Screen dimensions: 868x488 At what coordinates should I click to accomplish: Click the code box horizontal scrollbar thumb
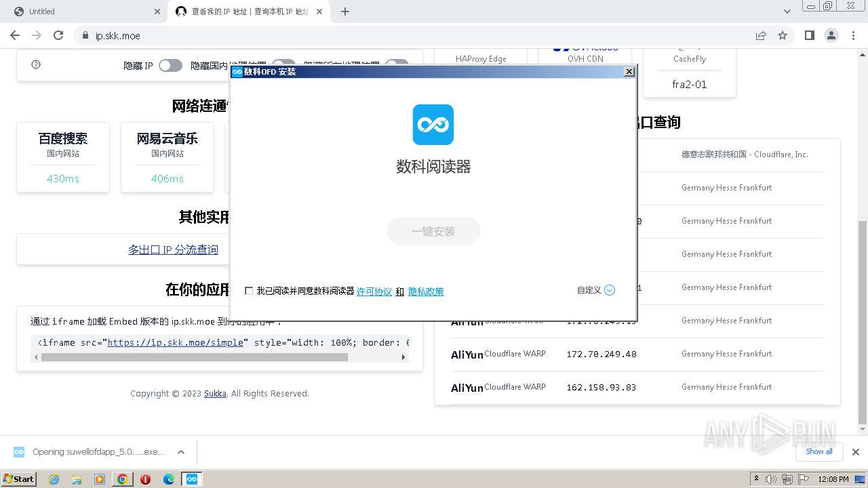click(195, 357)
